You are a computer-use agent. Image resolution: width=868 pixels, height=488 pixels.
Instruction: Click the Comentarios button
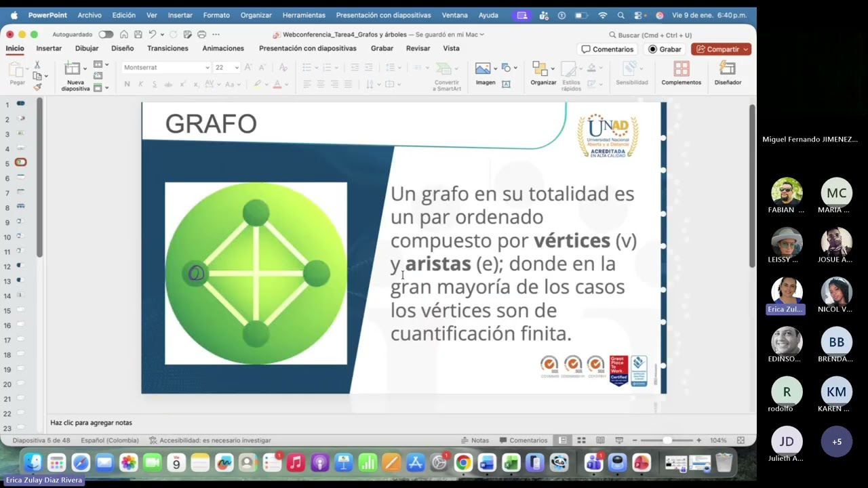tap(608, 49)
